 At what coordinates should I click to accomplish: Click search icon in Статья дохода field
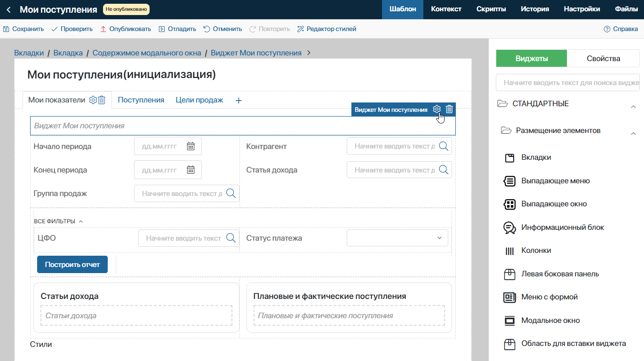[x=444, y=170]
